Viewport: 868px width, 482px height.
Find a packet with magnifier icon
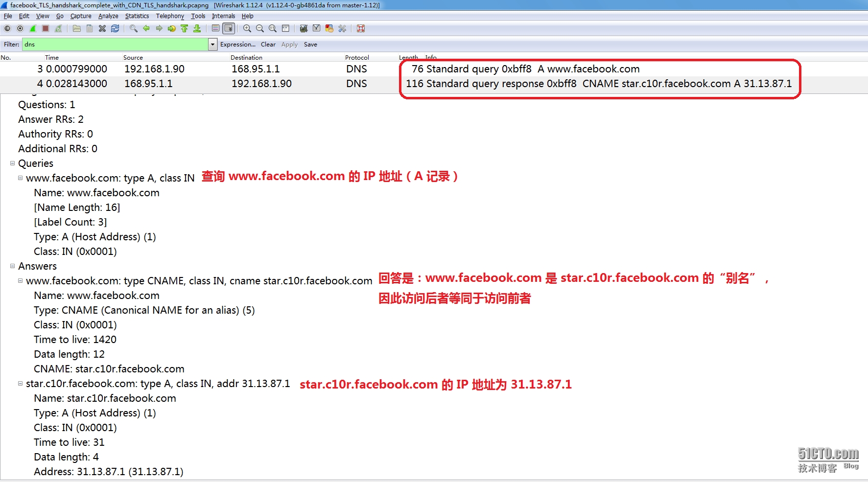pos(134,28)
